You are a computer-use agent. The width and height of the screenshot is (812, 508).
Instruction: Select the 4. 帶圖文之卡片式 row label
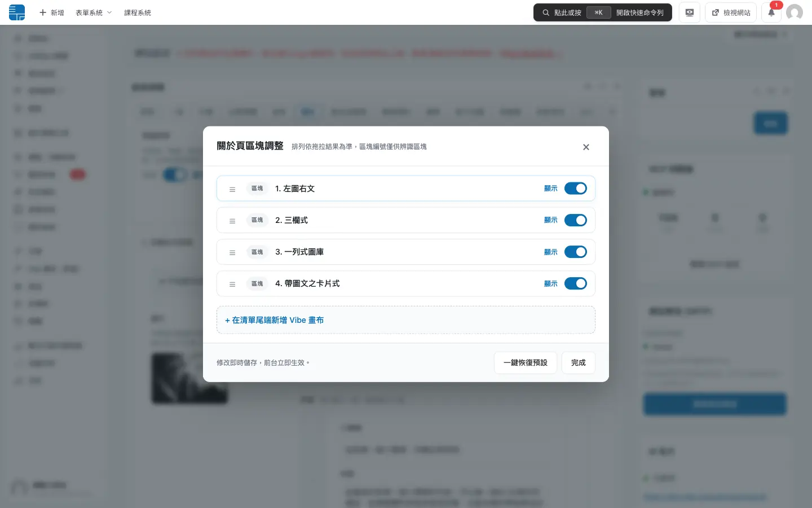point(307,283)
